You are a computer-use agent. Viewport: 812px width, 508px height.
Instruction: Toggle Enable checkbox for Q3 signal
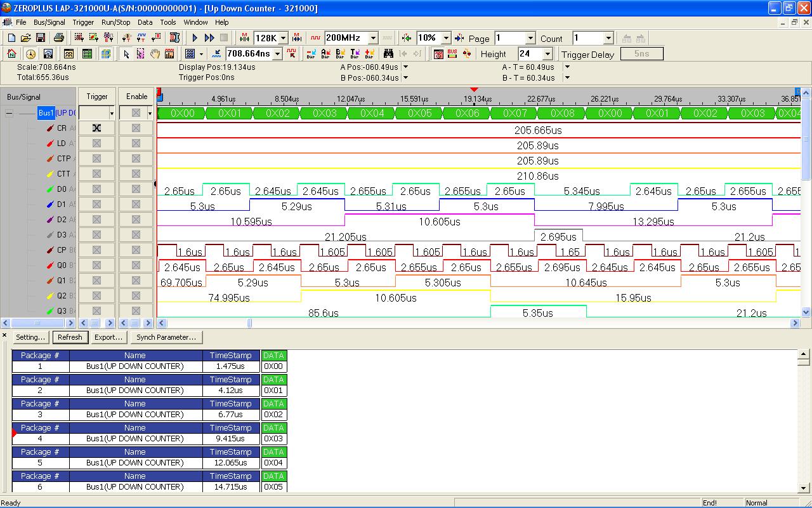(136, 311)
